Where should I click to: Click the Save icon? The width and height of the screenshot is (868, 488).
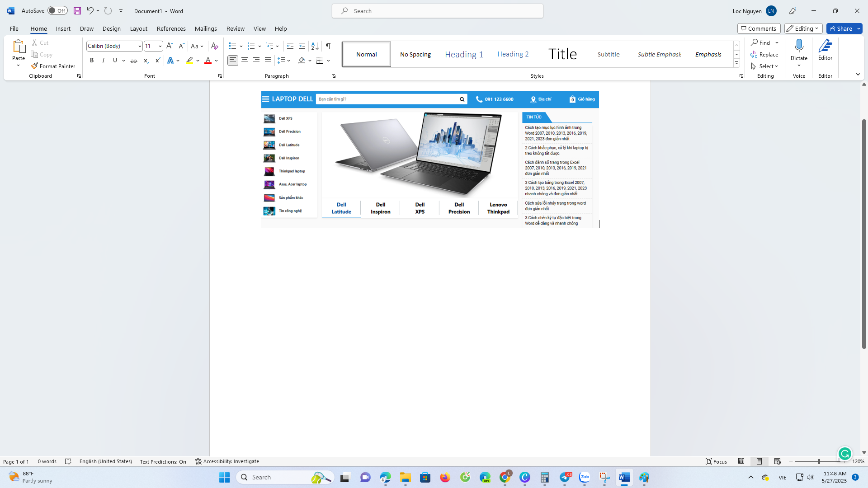(77, 11)
